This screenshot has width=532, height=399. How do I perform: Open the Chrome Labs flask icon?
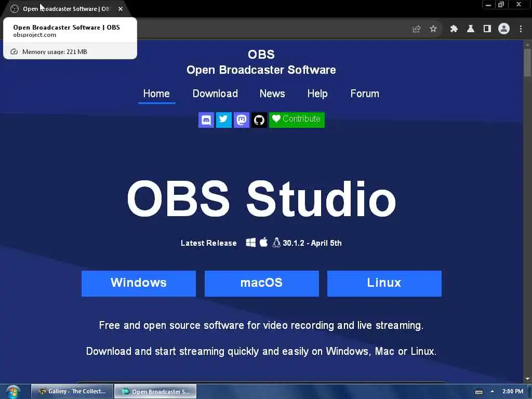click(x=471, y=29)
